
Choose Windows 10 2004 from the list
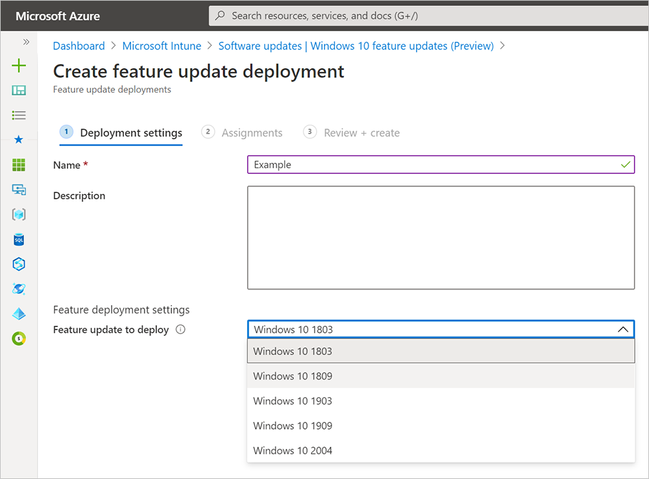point(441,450)
